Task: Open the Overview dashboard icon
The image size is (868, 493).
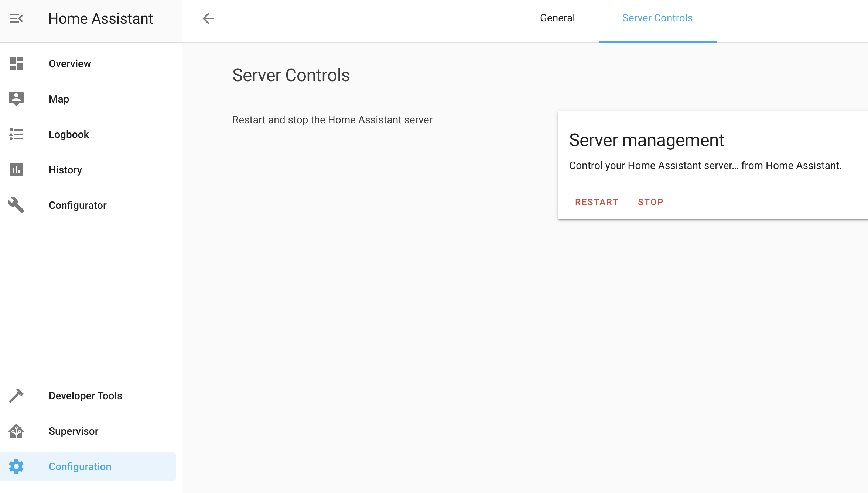Action: tap(16, 63)
